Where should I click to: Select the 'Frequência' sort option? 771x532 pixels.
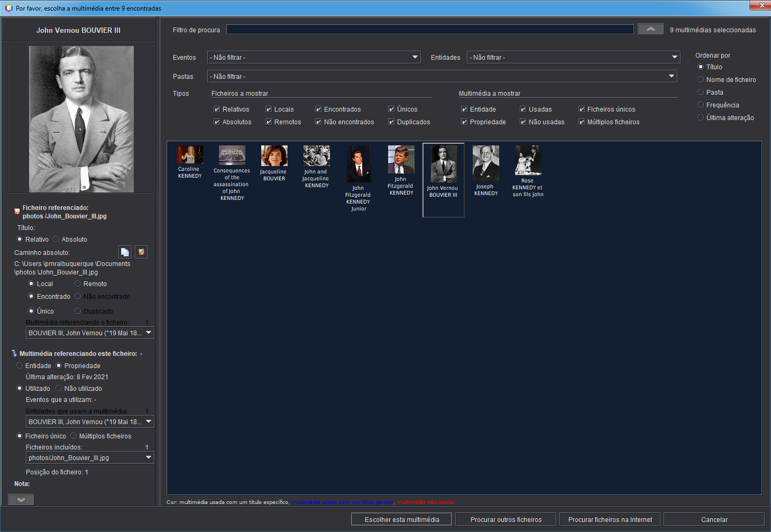coord(700,105)
